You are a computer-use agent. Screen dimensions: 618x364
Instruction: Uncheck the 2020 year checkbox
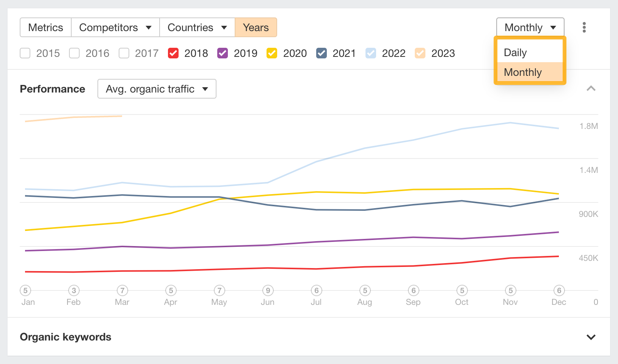click(x=272, y=53)
